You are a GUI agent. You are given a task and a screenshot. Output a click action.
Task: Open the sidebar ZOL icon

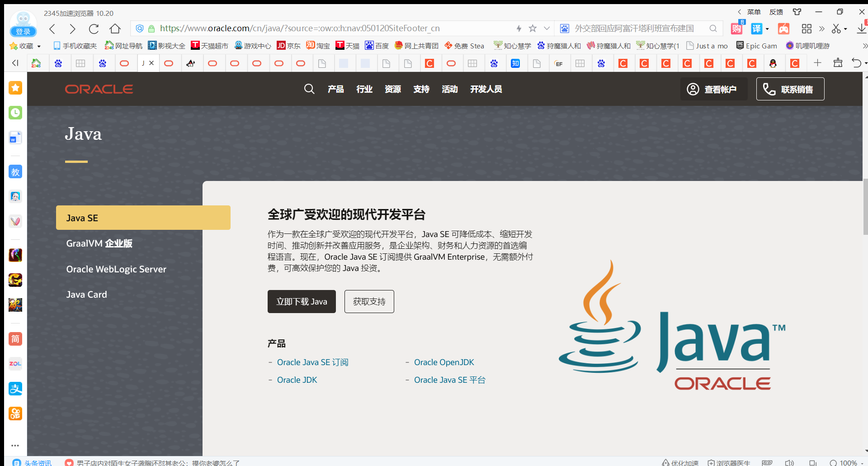[x=15, y=363]
